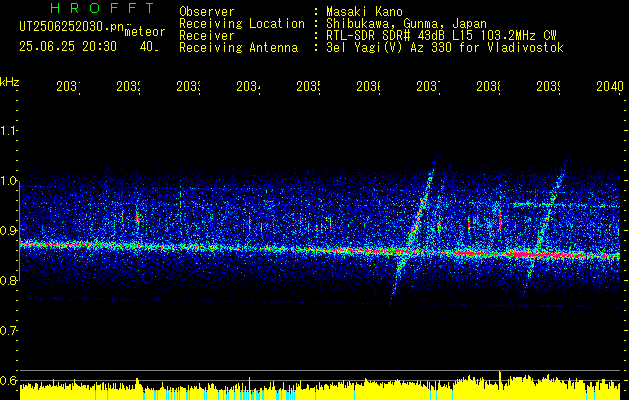Click the 2040 time axis label

(x=610, y=86)
